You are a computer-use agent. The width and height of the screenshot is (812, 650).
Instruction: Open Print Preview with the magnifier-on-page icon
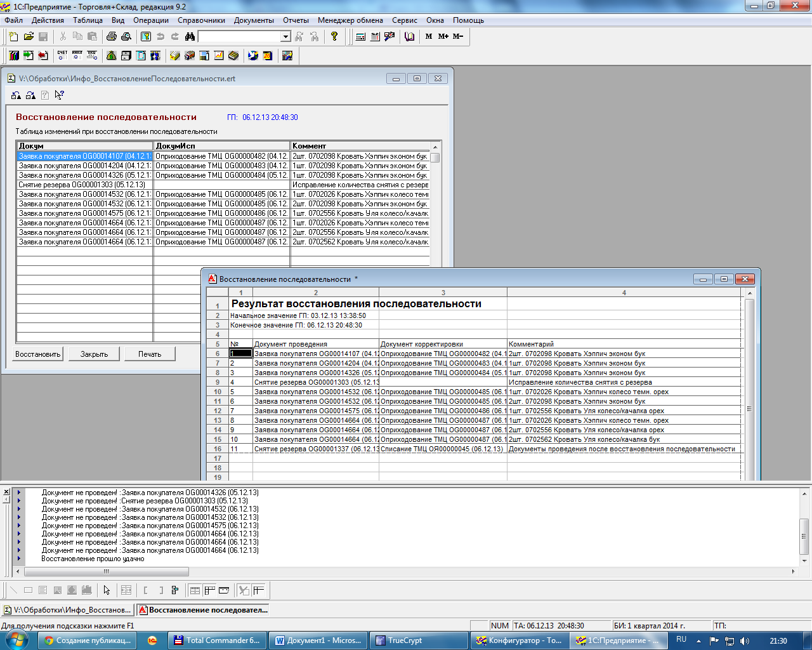coord(126,37)
